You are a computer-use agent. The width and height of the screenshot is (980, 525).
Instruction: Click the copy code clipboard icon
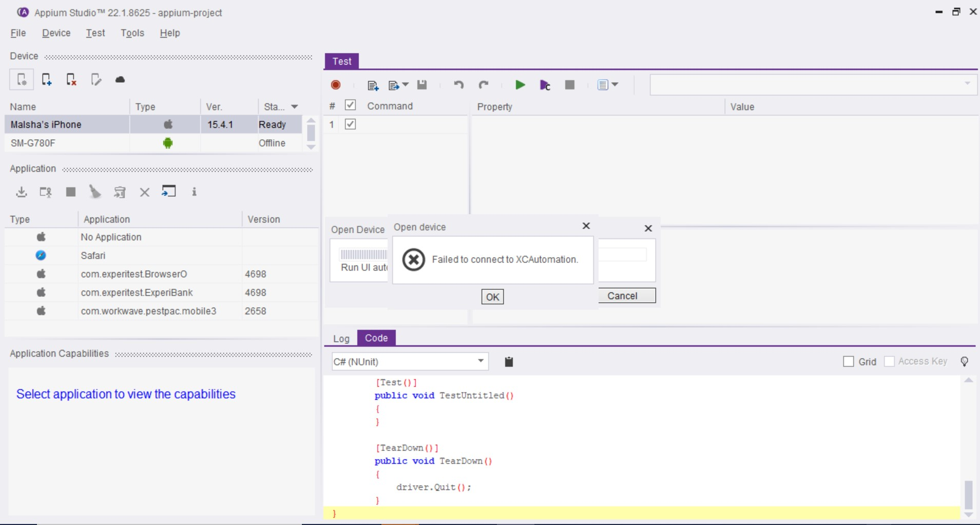(x=509, y=362)
